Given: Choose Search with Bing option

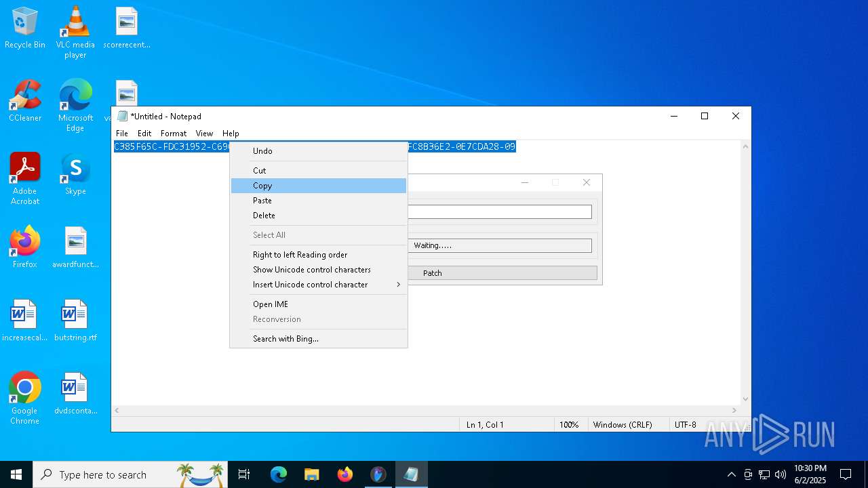Looking at the screenshot, I should tap(319, 339).
